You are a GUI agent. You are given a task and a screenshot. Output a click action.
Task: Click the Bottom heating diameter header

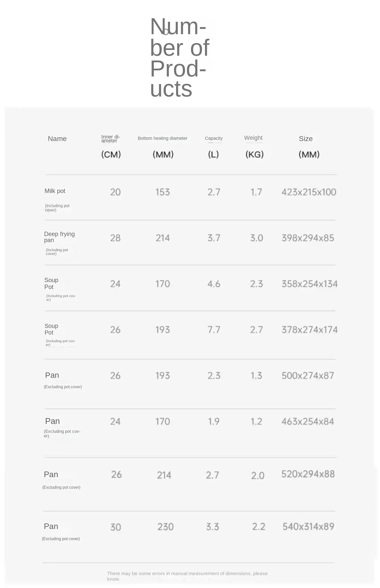point(162,138)
